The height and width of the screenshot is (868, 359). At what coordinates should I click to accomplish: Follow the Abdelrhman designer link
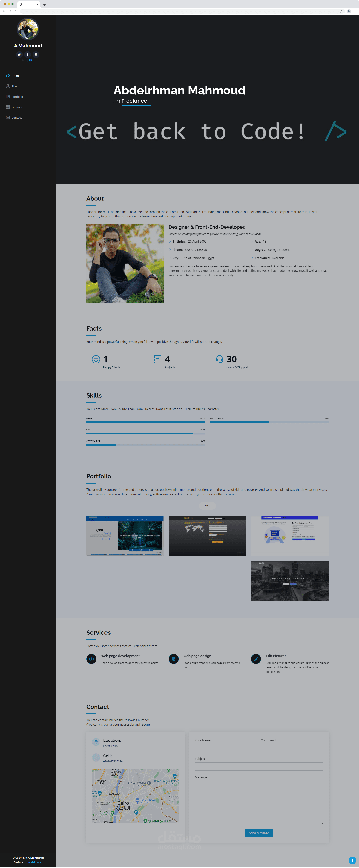35,862
